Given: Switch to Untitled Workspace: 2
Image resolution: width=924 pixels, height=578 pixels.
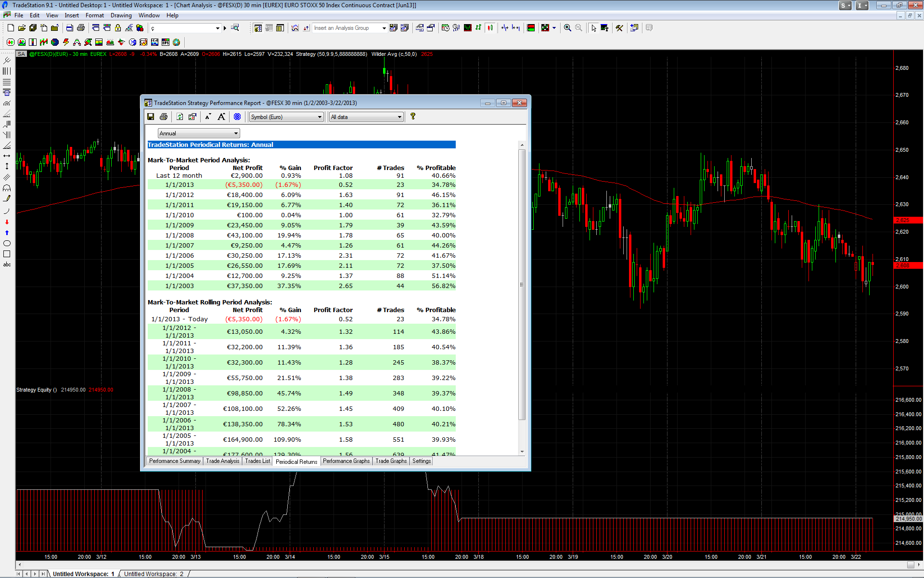Looking at the screenshot, I should 154,574.
